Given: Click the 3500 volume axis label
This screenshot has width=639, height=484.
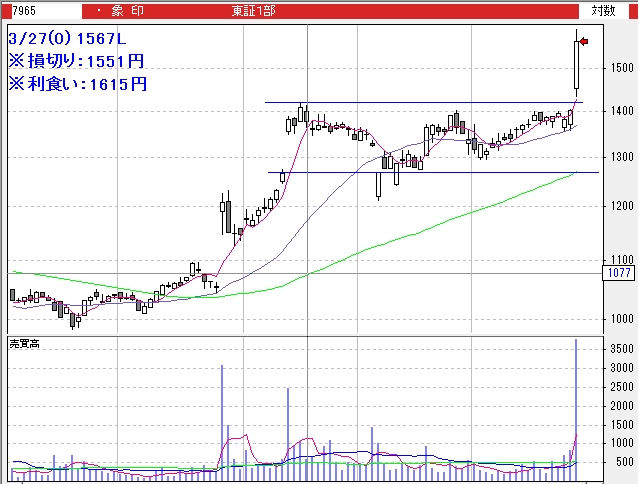Looking at the screenshot, I should pyautogui.click(x=621, y=349).
